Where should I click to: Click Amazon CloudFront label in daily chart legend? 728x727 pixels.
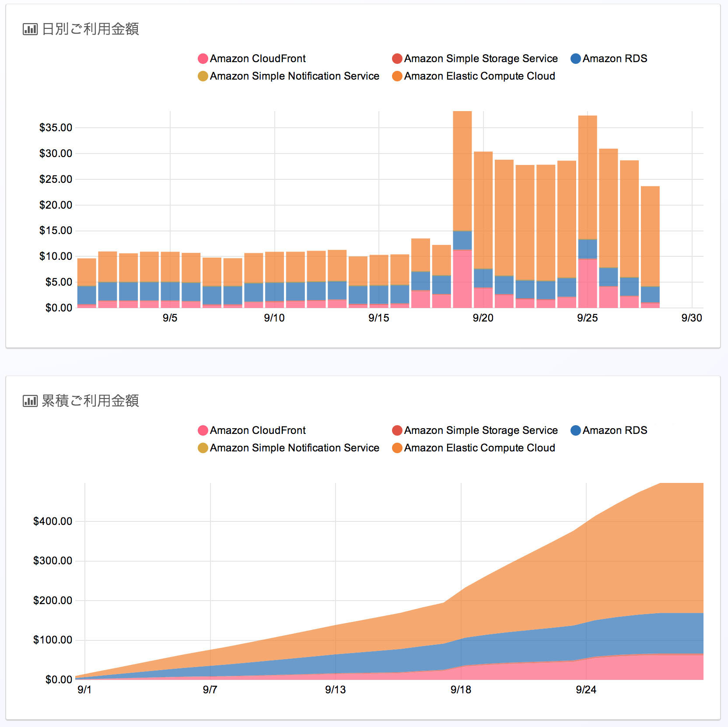click(258, 59)
